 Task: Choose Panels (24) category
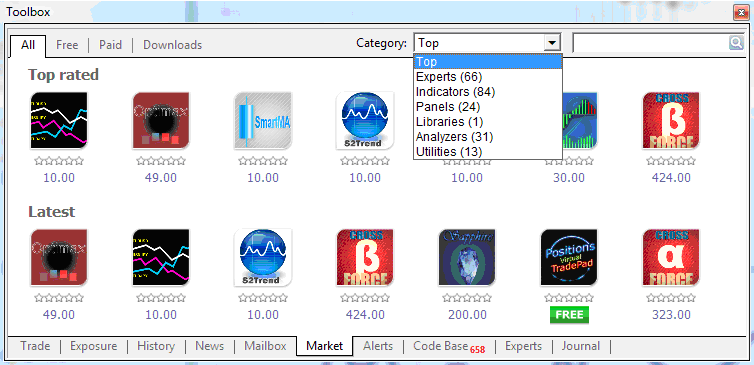(x=488, y=106)
